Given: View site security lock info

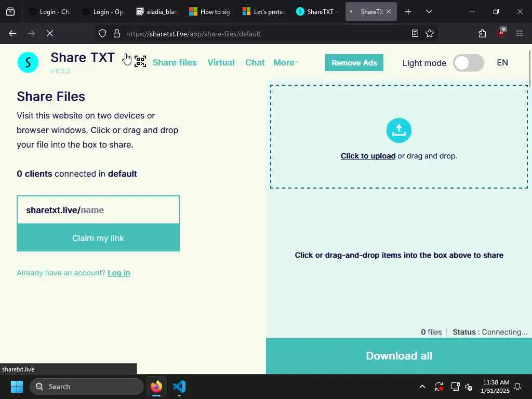Looking at the screenshot, I should pyautogui.click(x=117, y=34).
